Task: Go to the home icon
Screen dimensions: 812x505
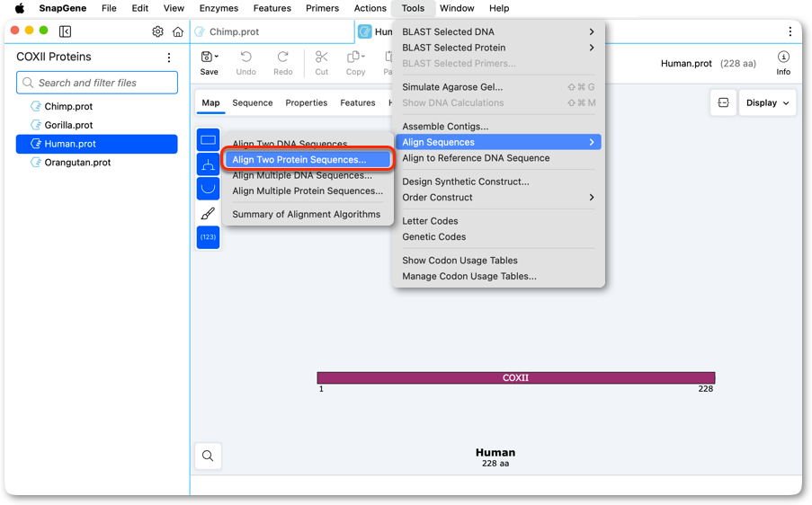Action: pos(178,31)
